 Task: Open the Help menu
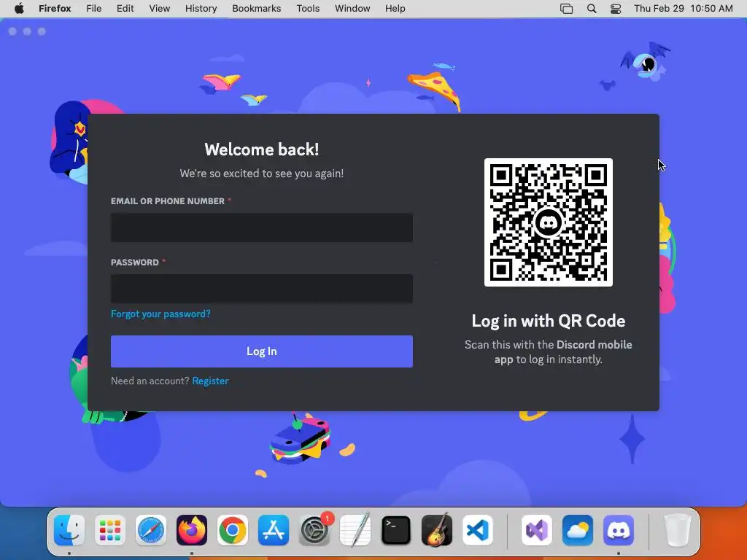(395, 9)
